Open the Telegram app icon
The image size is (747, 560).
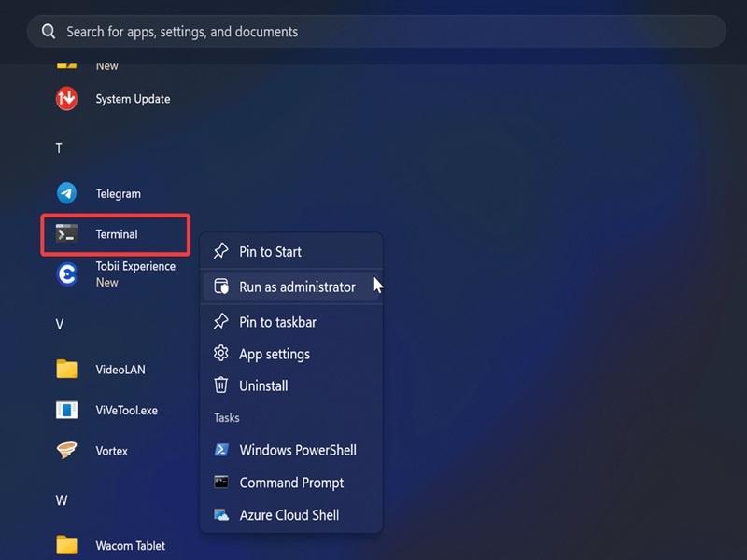(66, 193)
